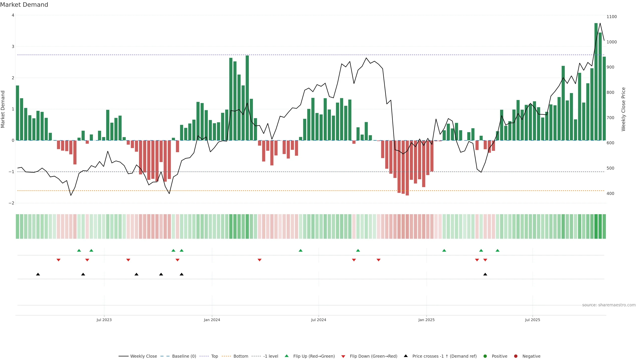Screen dimensions: 644x362
Task: Toggle the -1 level legend entry
Action: (x=271, y=356)
